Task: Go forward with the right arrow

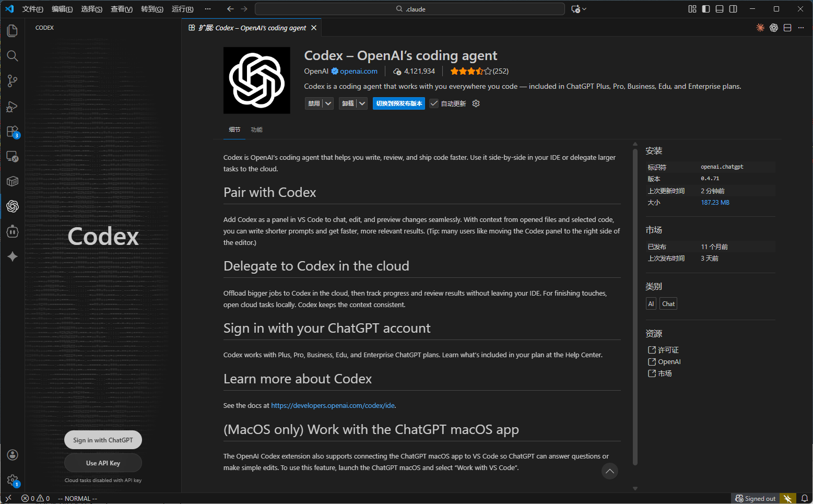Action: point(244,9)
